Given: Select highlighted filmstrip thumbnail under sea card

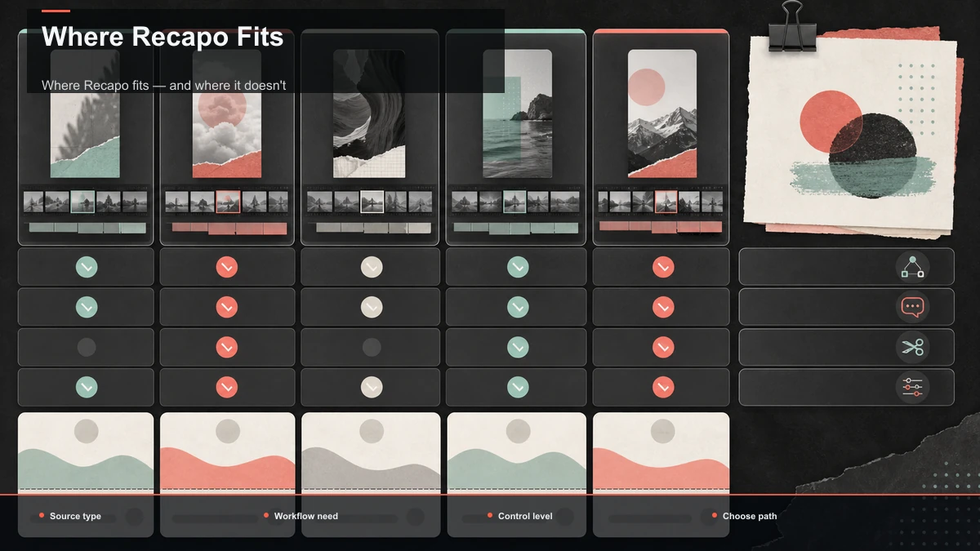Looking at the screenshot, I should click(514, 202).
